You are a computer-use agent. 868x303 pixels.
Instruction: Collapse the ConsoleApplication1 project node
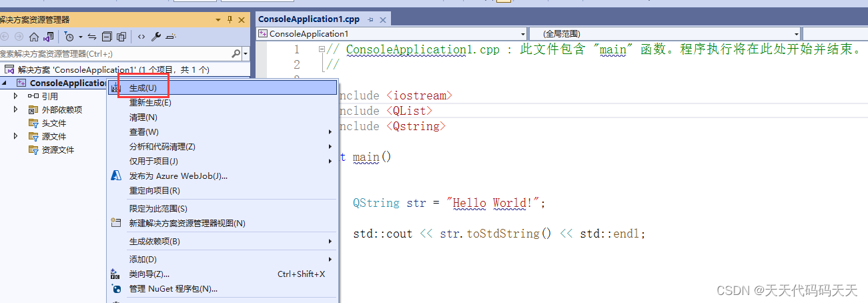coord(5,83)
